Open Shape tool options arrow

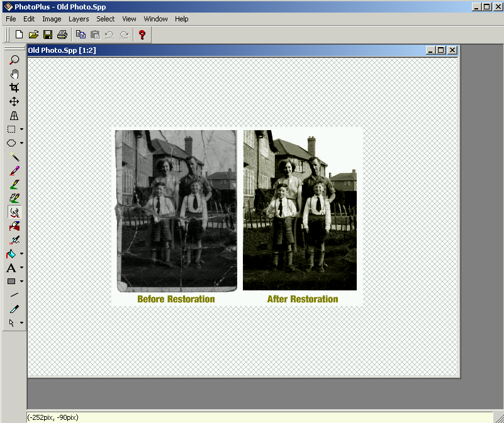(22, 282)
